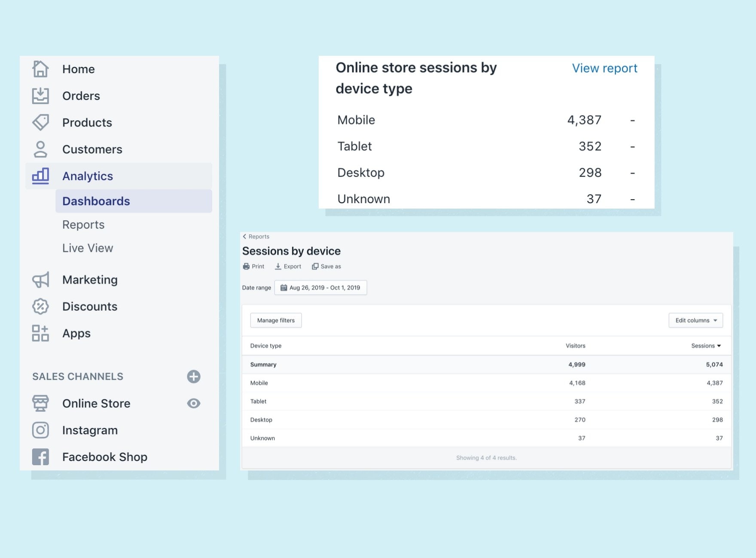Expand the Edit columns dropdown
The height and width of the screenshot is (558, 756).
pyautogui.click(x=695, y=320)
